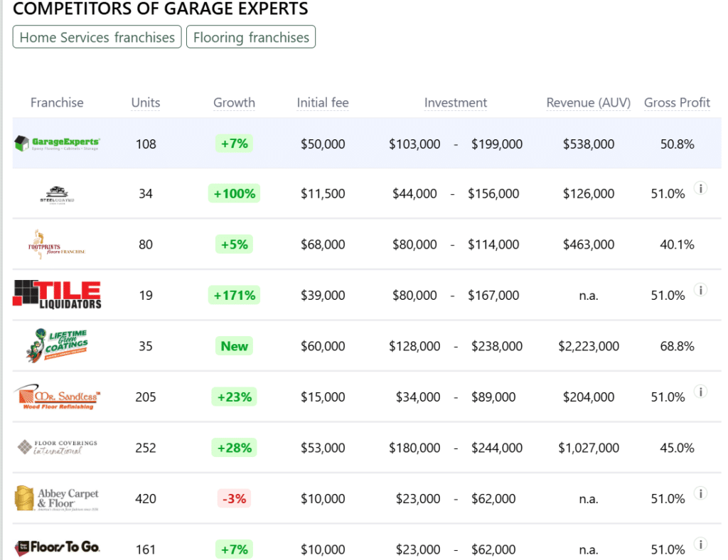Select the $126,000 revenue cell
This screenshot has height=560, width=728.
pos(588,194)
